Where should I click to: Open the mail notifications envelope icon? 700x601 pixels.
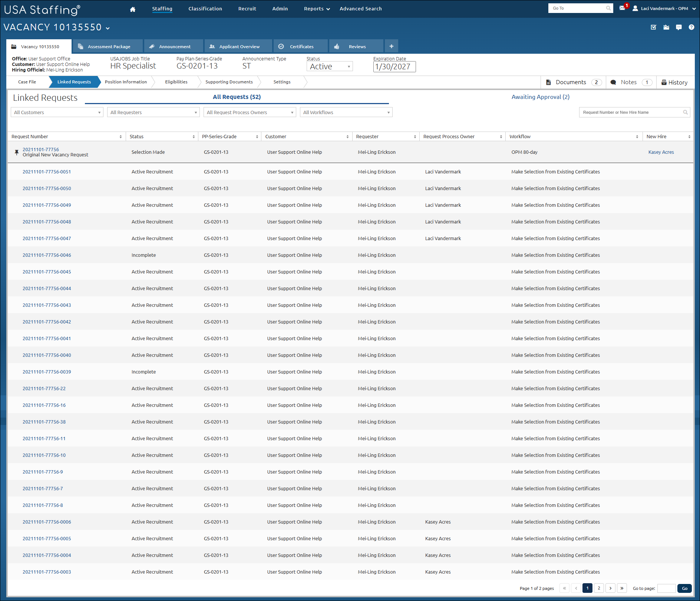pos(622,8)
